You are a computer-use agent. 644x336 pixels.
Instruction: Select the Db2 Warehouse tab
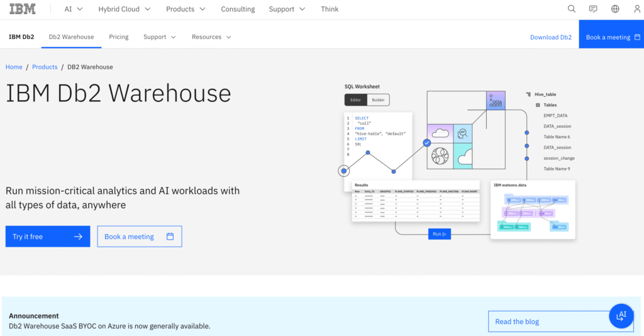pyautogui.click(x=72, y=37)
